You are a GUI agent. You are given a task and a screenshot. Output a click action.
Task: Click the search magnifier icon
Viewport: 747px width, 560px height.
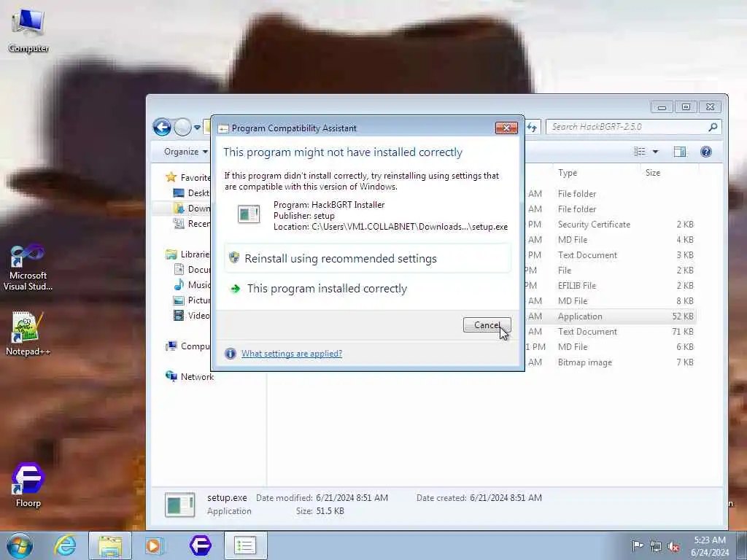(x=713, y=127)
